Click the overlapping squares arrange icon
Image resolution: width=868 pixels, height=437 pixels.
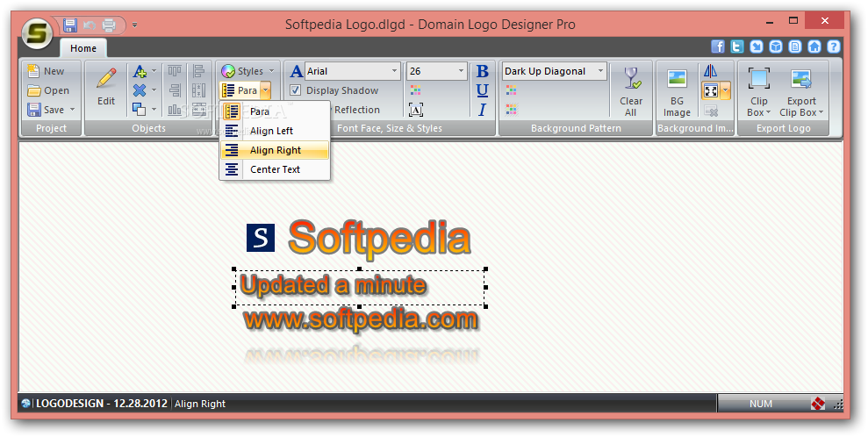pyautogui.click(x=140, y=110)
